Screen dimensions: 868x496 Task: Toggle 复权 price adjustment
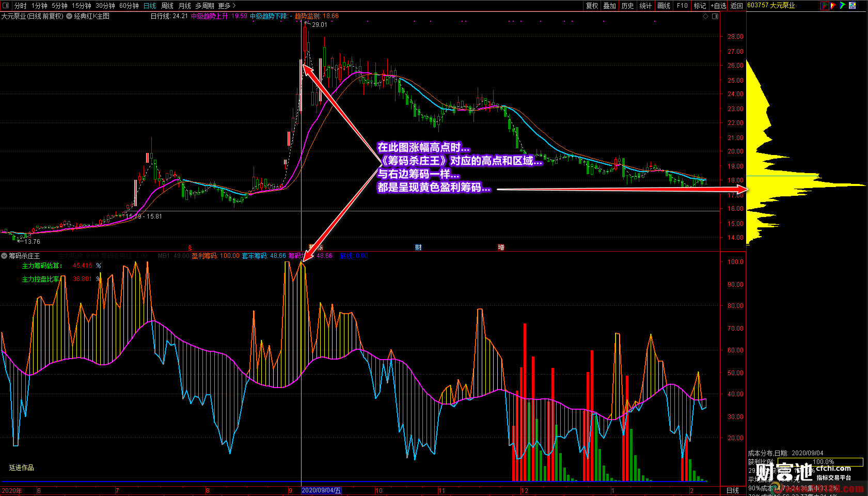coord(592,6)
